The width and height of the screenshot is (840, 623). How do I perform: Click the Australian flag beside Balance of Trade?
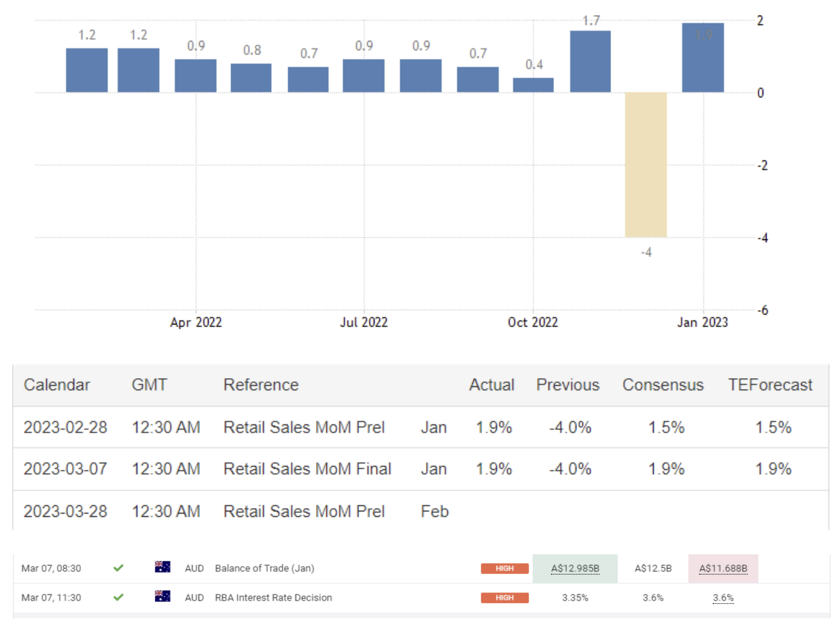click(x=162, y=567)
